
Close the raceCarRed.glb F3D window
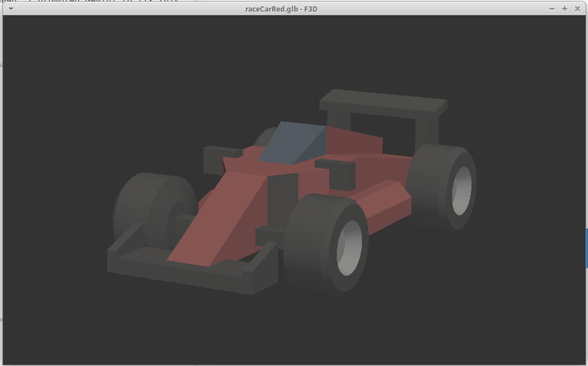coord(577,9)
